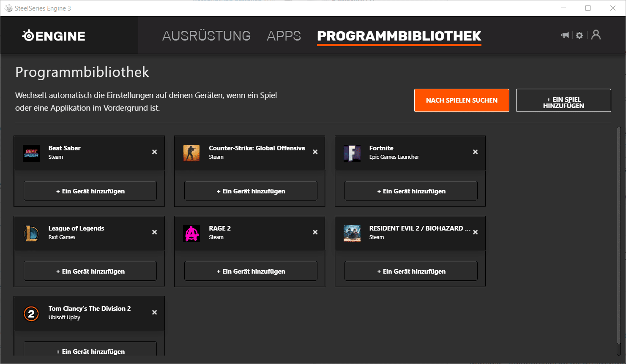Click the SteelSeries Engine logo
Image resolution: width=626 pixels, height=364 pixels.
coord(54,36)
